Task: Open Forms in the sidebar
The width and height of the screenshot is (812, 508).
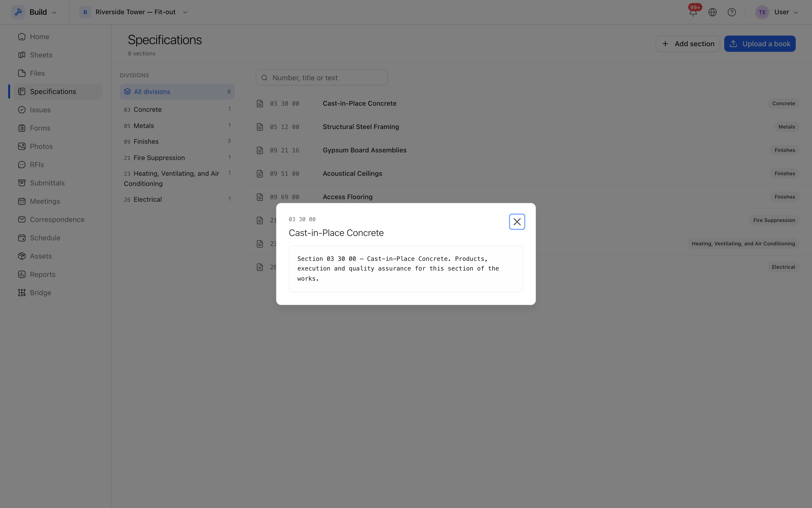Action: 58,128
